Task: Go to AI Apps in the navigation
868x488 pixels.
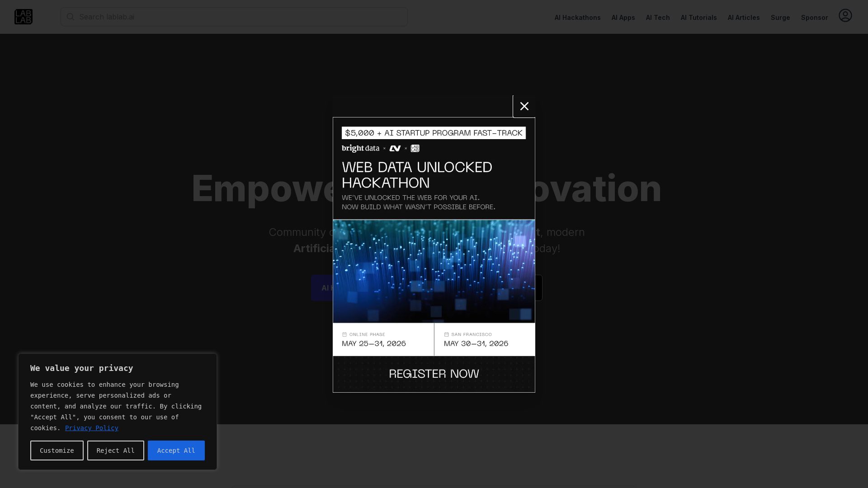Action: 623,18
